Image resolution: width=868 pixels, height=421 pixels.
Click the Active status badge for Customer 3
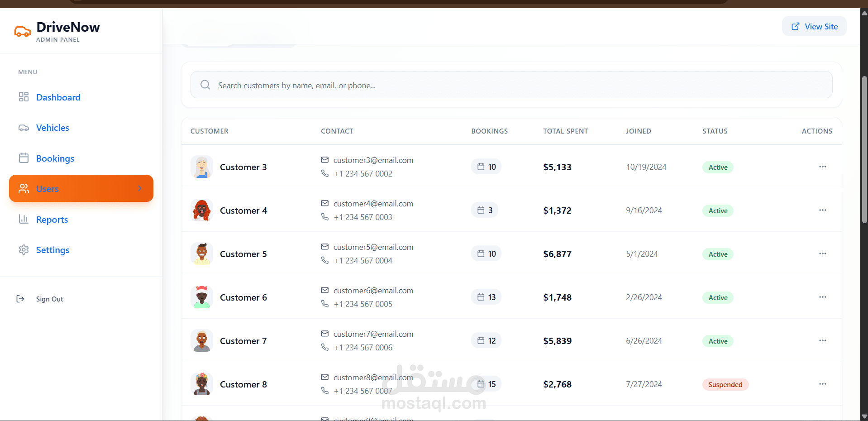click(718, 167)
